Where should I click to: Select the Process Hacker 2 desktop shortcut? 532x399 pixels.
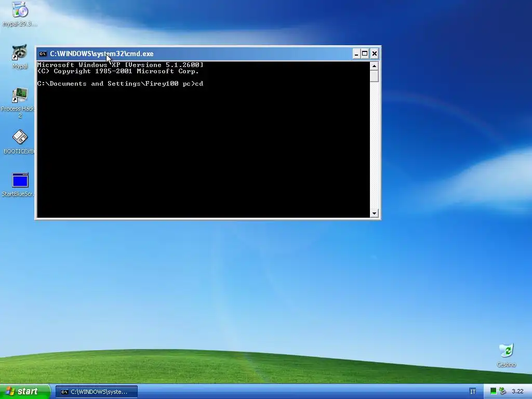point(19,102)
